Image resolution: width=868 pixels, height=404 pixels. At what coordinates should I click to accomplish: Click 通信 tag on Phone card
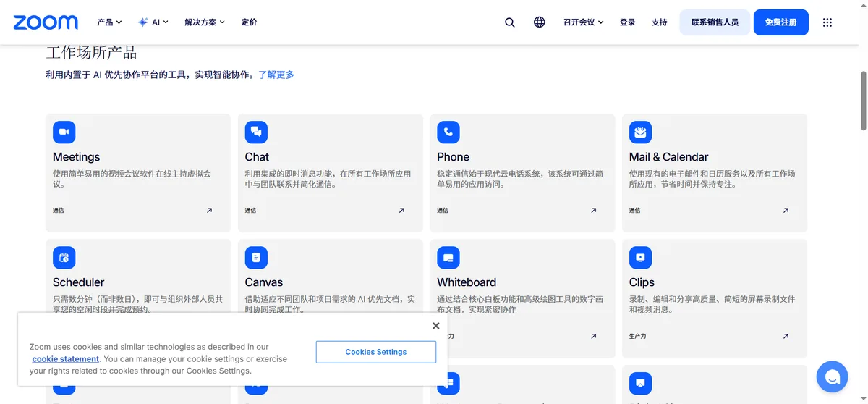coord(443,211)
